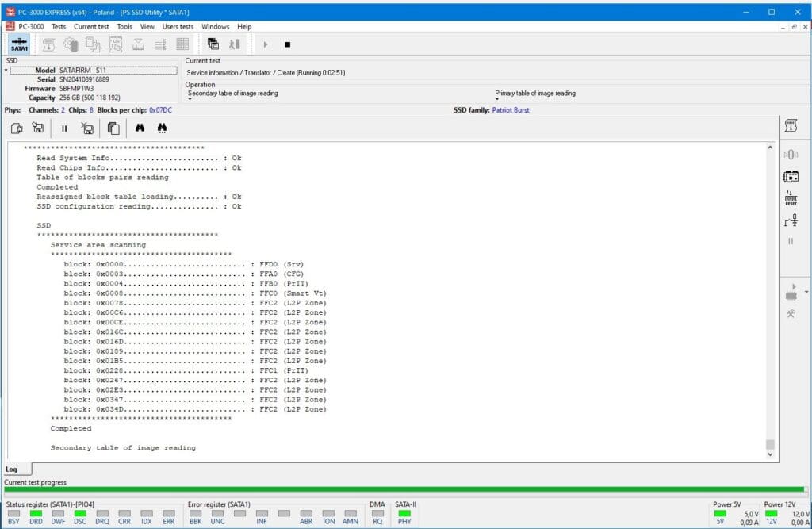Click the chip board icon in right sidebar
The image size is (812, 529).
tap(791, 176)
